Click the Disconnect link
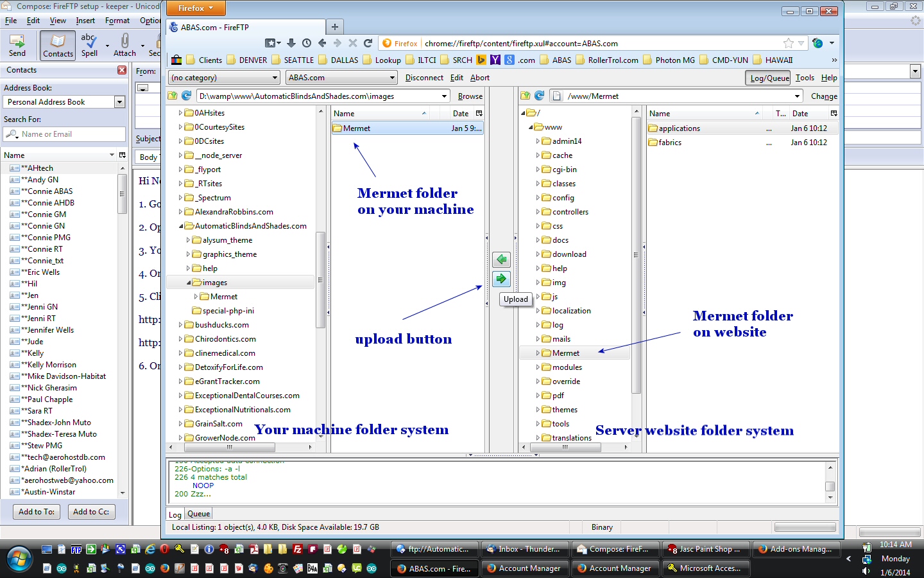Screen dimensions: 924x578 [x=424, y=78]
